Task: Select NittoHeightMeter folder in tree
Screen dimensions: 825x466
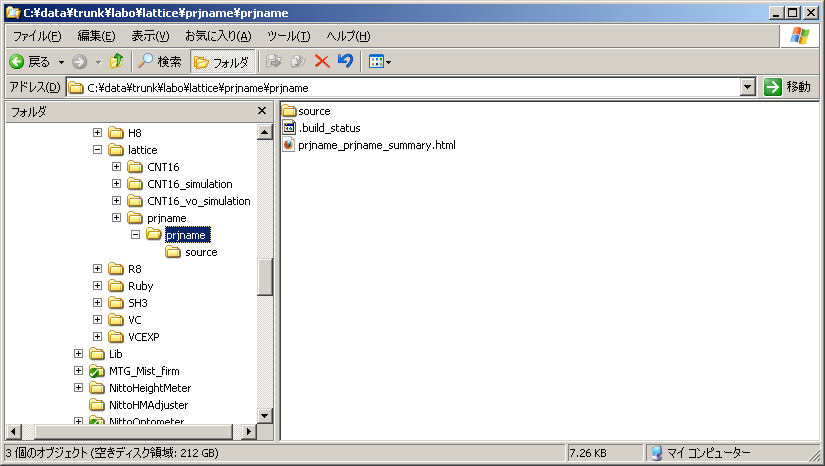Action: [150, 388]
